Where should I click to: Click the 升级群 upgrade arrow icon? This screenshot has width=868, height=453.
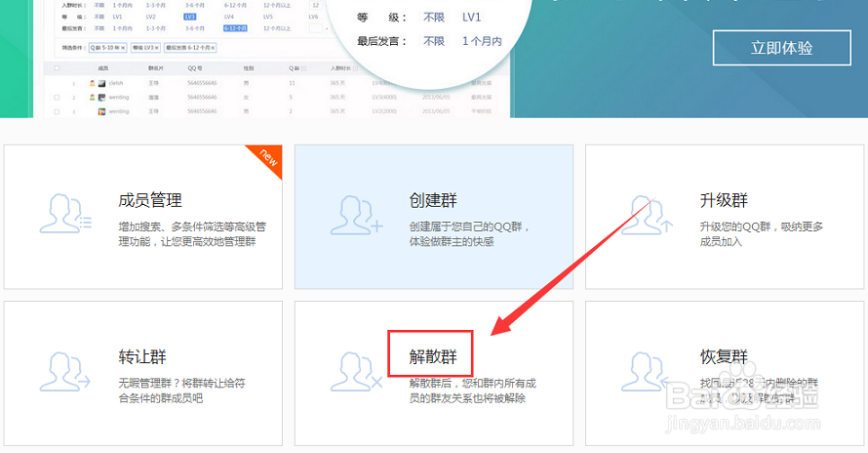(x=648, y=215)
